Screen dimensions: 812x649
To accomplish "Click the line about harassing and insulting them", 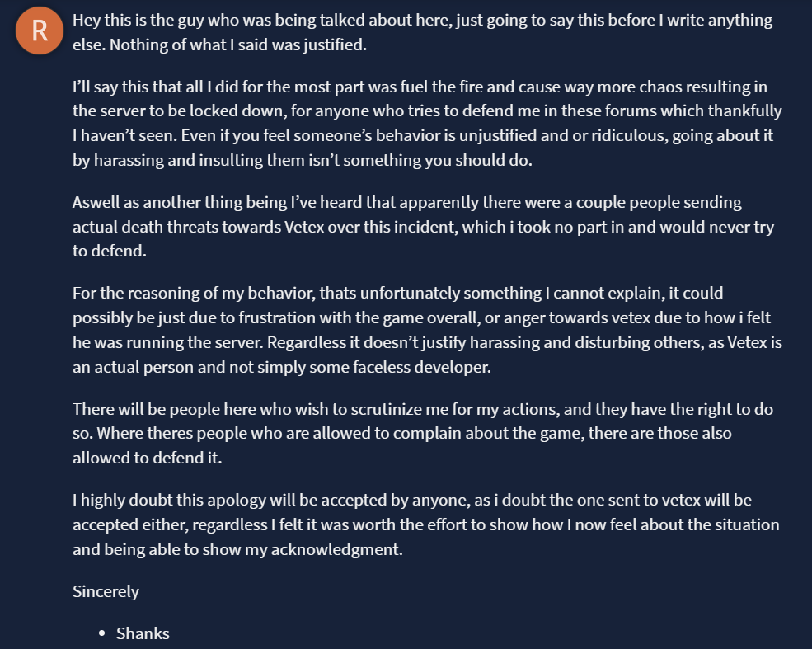I will (x=303, y=160).
